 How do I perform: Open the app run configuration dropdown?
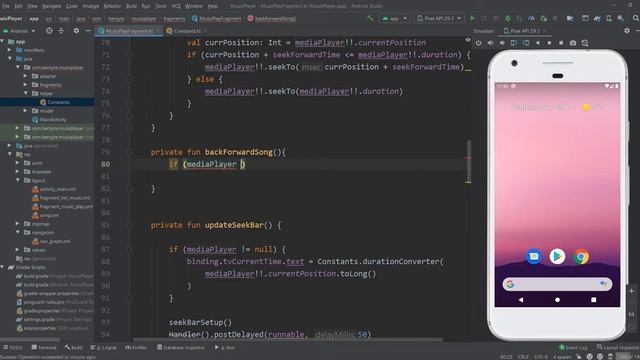pos(394,18)
